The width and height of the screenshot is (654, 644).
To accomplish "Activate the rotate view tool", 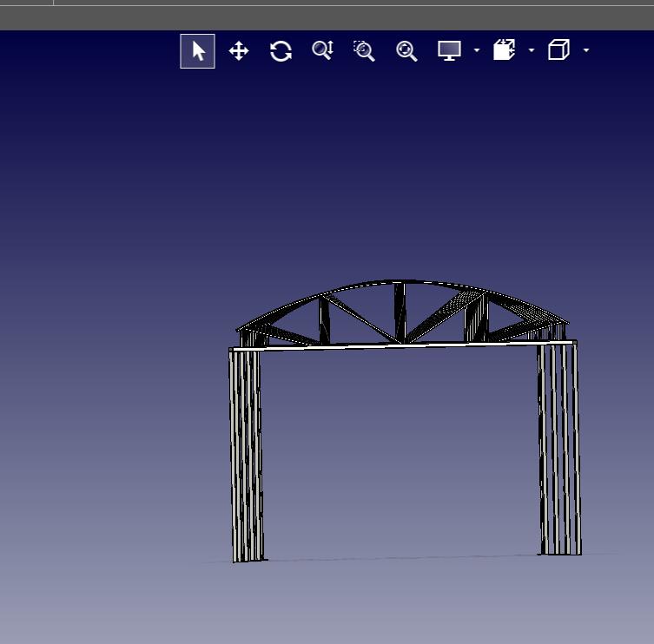I will point(281,51).
